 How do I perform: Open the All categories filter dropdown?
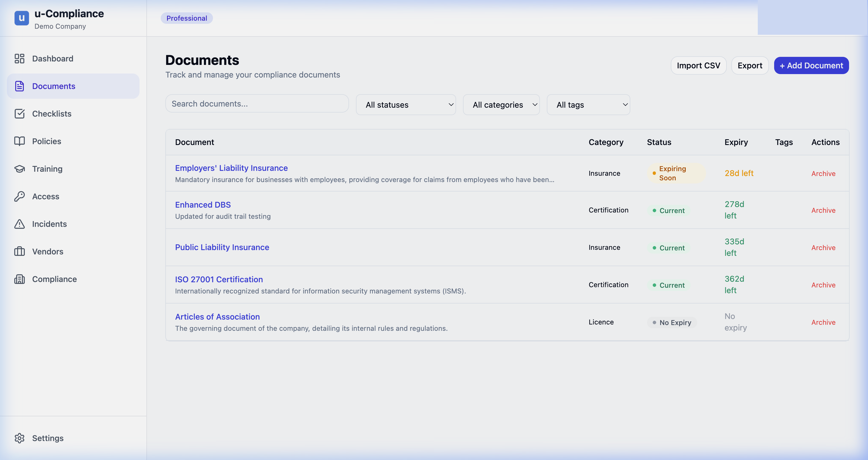(501, 105)
